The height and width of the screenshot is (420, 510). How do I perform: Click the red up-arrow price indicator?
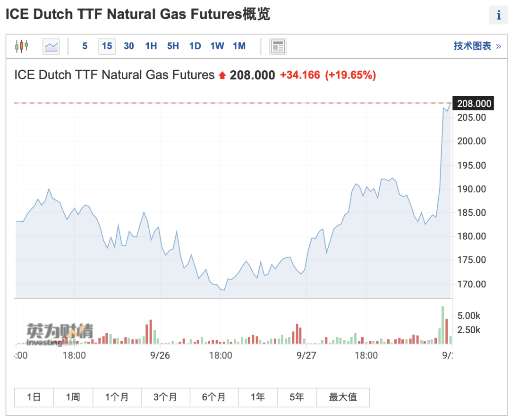(x=222, y=75)
